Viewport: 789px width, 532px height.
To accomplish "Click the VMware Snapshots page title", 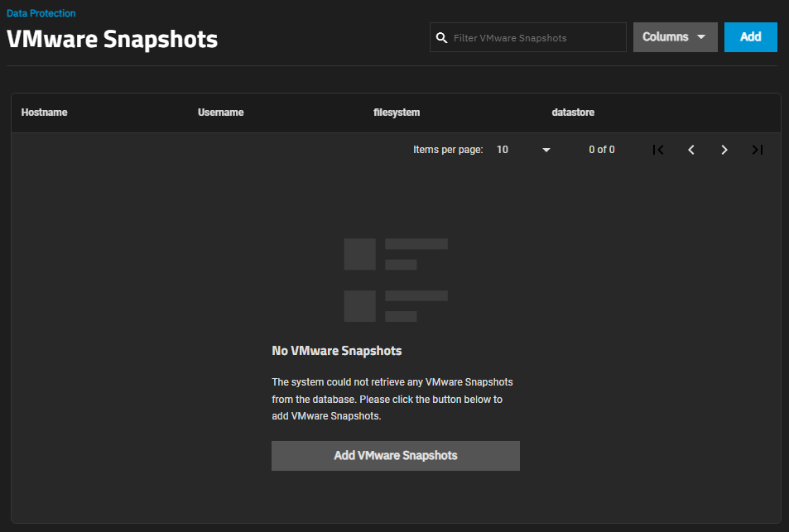I will [x=113, y=39].
